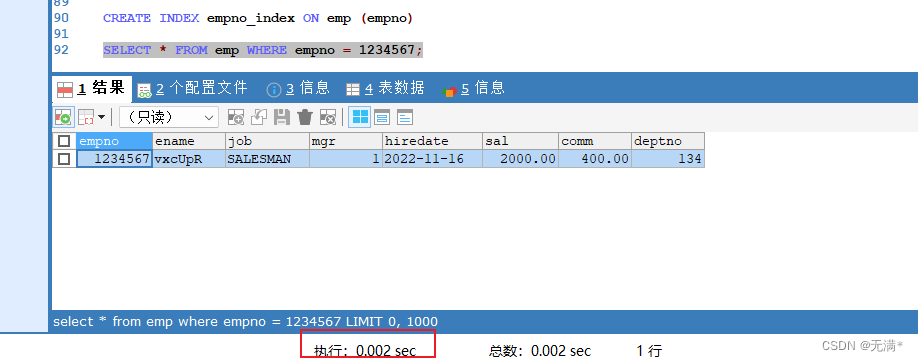Click the executed query text in status bar
The height and width of the screenshot is (361, 918).
(245, 321)
